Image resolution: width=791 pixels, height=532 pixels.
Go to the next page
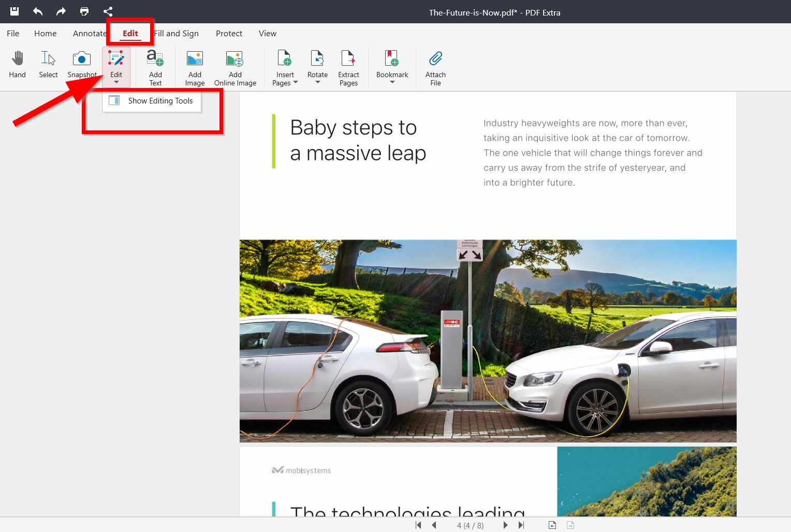[505, 525]
